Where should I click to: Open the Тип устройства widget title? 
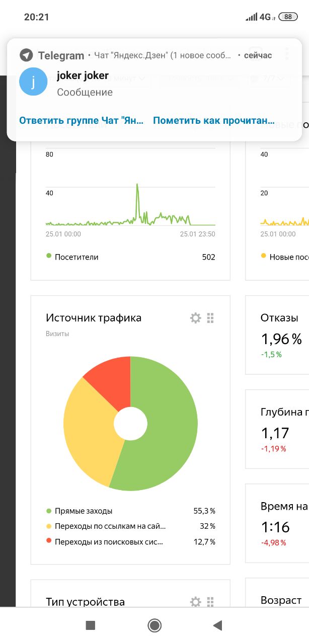pos(85,602)
